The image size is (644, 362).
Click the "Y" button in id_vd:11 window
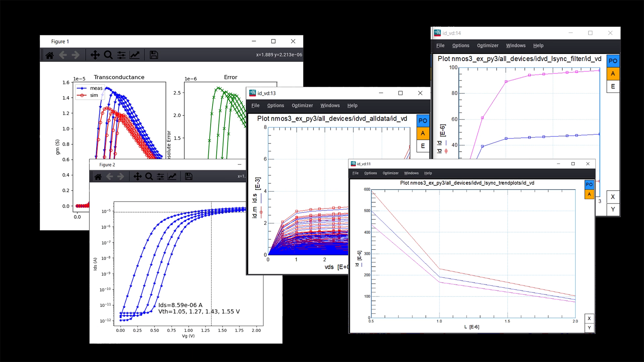pyautogui.click(x=589, y=328)
